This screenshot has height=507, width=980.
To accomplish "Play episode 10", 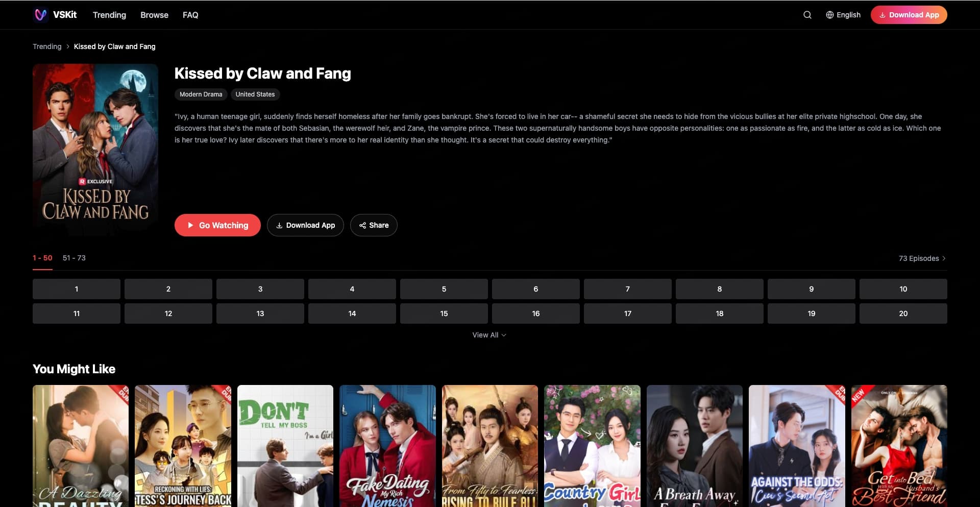I will tap(903, 289).
